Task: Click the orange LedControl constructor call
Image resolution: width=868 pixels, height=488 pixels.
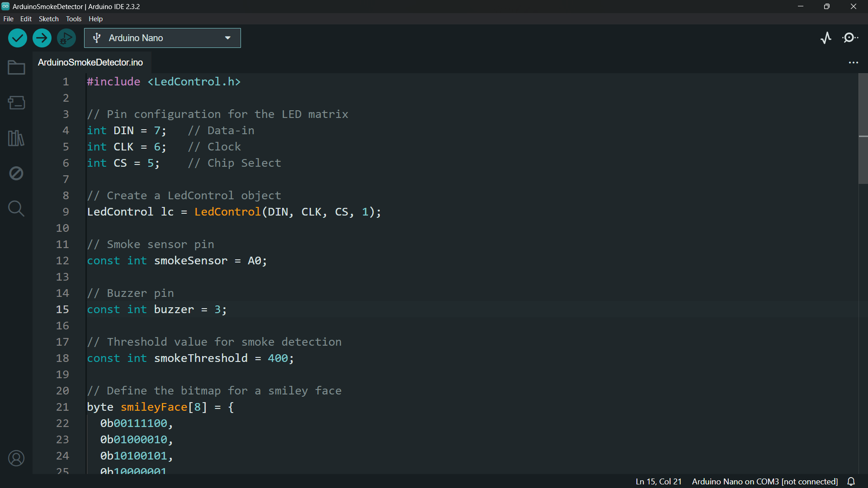Action: point(227,212)
